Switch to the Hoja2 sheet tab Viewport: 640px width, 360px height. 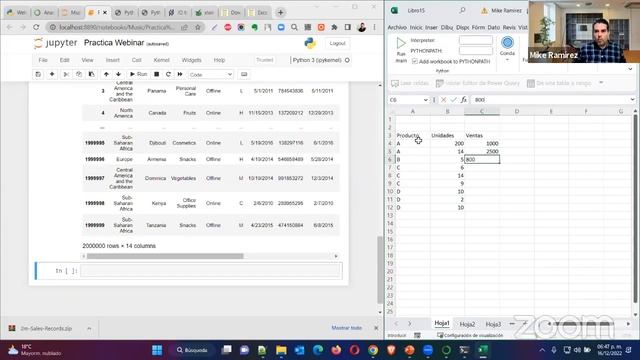click(467, 324)
